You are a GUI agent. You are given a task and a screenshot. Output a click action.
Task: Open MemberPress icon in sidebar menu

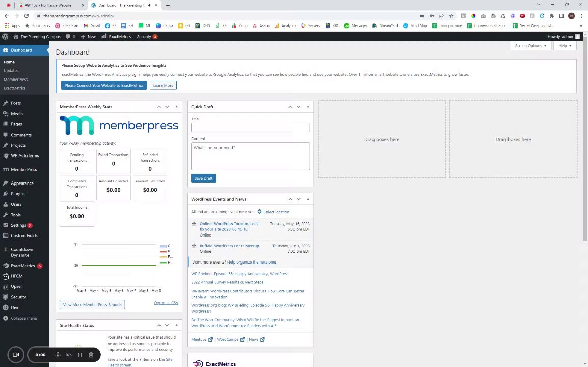[x=5, y=170]
